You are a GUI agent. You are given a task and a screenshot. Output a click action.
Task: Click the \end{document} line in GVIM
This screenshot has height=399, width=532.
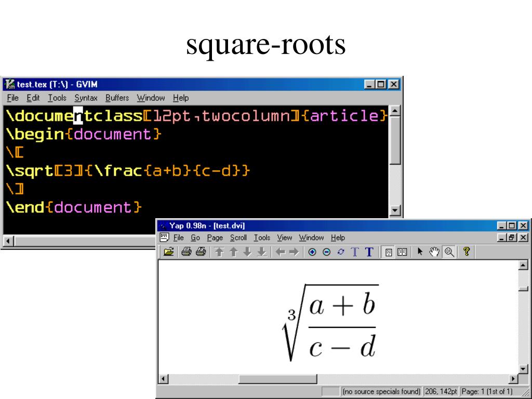pyautogui.click(x=74, y=207)
